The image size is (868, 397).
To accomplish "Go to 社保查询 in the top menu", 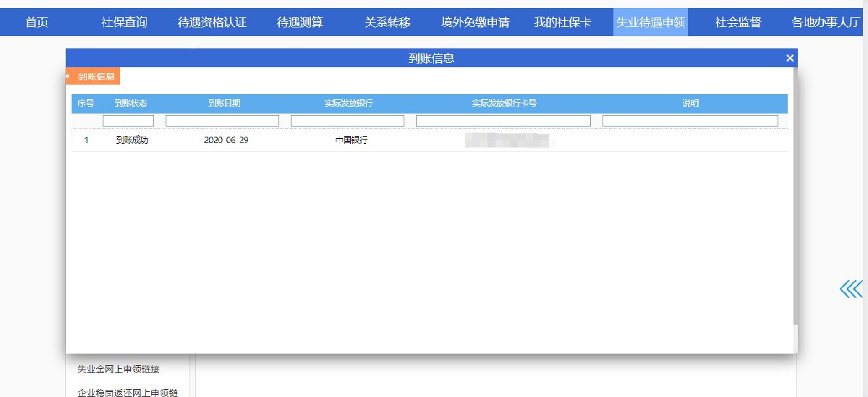I will click(124, 22).
